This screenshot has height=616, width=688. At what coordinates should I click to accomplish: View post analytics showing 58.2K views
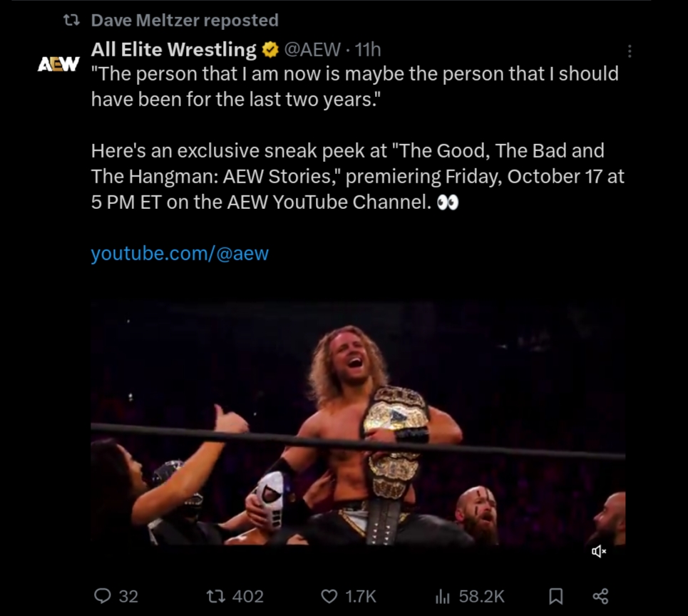click(442, 595)
